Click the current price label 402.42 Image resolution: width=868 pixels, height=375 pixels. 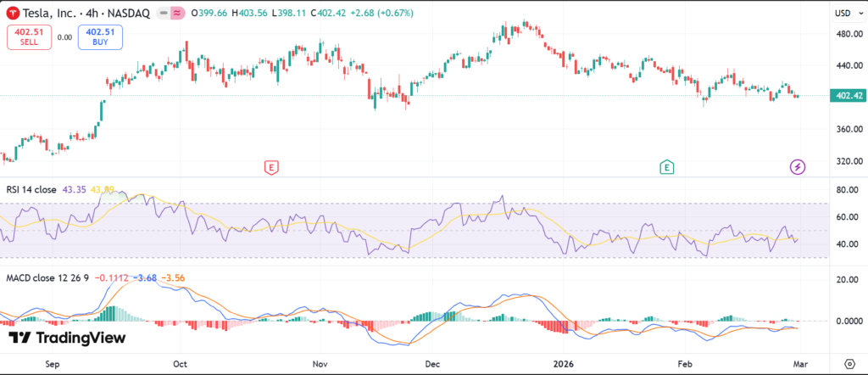pos(849,96)
